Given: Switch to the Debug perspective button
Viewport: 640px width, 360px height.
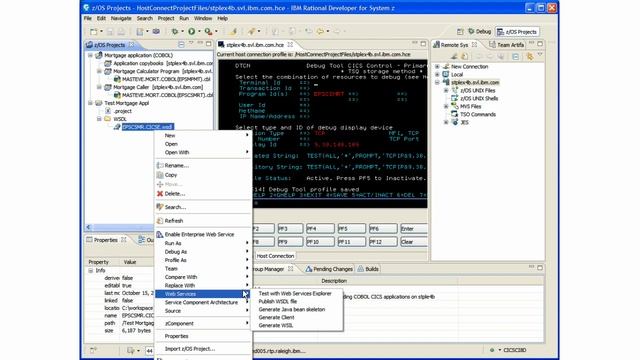Looking at the screenshot, I should [x=480, y=31].
